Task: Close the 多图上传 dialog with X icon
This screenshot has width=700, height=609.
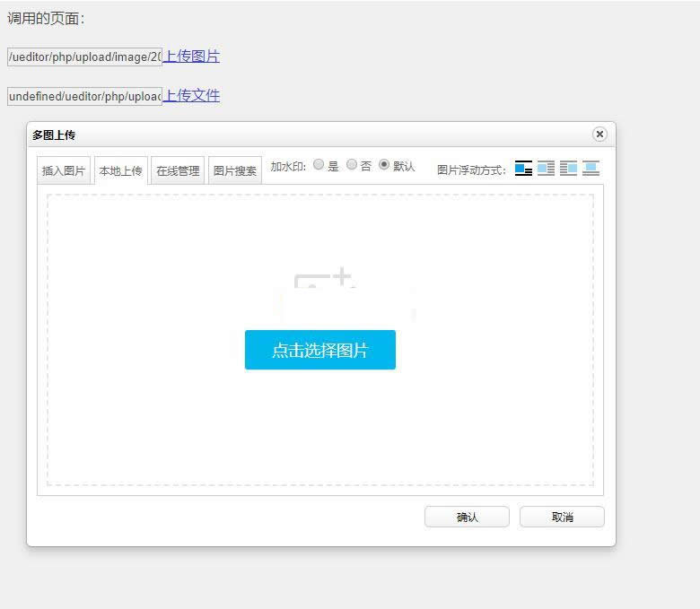Action: 599,134
